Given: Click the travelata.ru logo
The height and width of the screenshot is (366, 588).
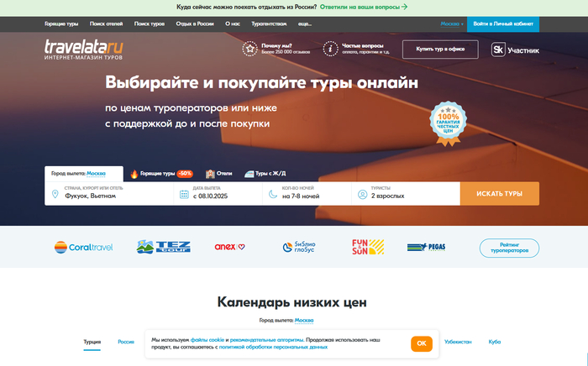Looking at the screenshot, I should pos(83,50).
